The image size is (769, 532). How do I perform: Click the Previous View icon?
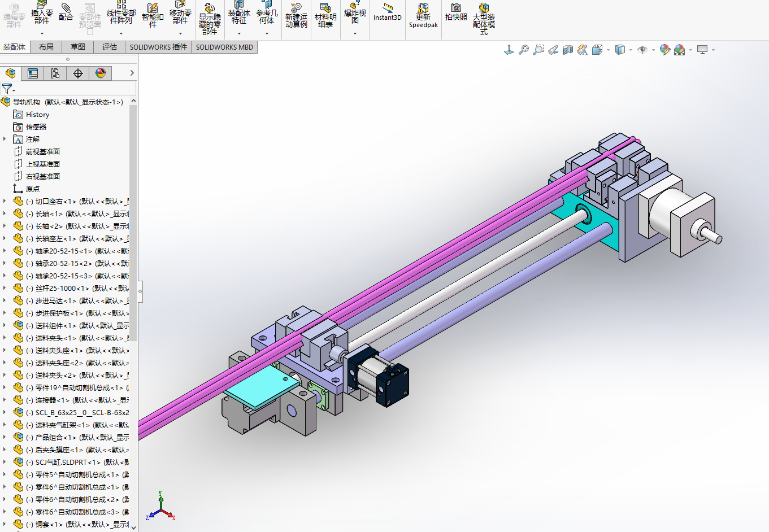point(553,50)
